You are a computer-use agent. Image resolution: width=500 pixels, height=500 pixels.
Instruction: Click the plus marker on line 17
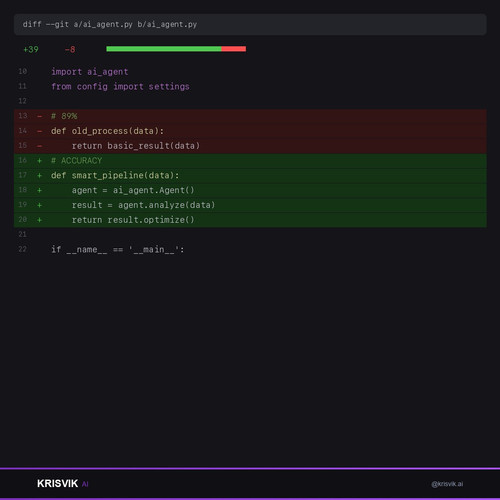click(x=40, y=176)
